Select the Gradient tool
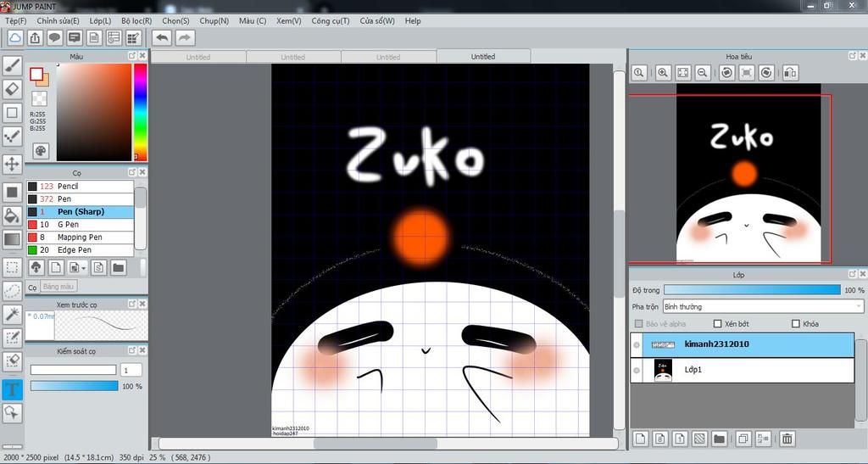The width and height of the screenshot is (868, 464). pyautogui.click(x=12, y=239)
